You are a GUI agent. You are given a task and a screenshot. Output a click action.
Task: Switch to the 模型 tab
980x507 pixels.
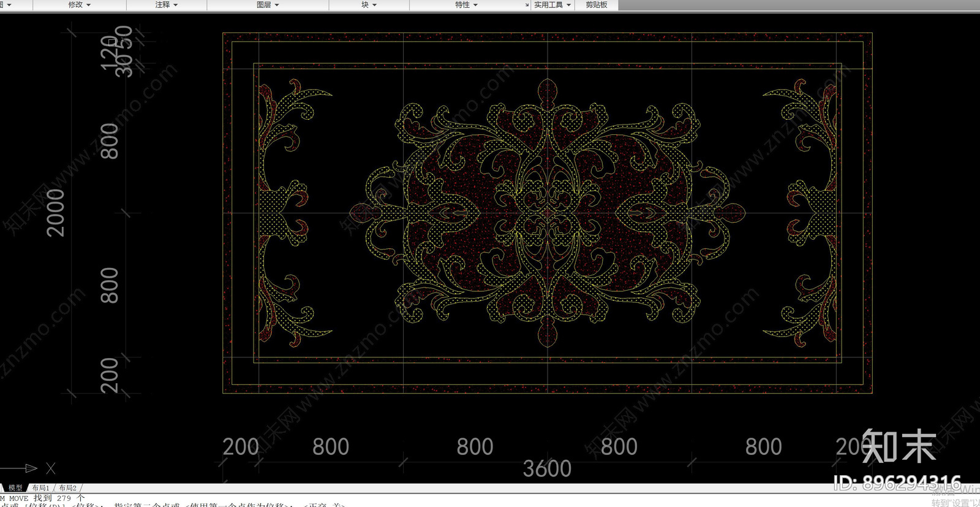tap(15, 488)
